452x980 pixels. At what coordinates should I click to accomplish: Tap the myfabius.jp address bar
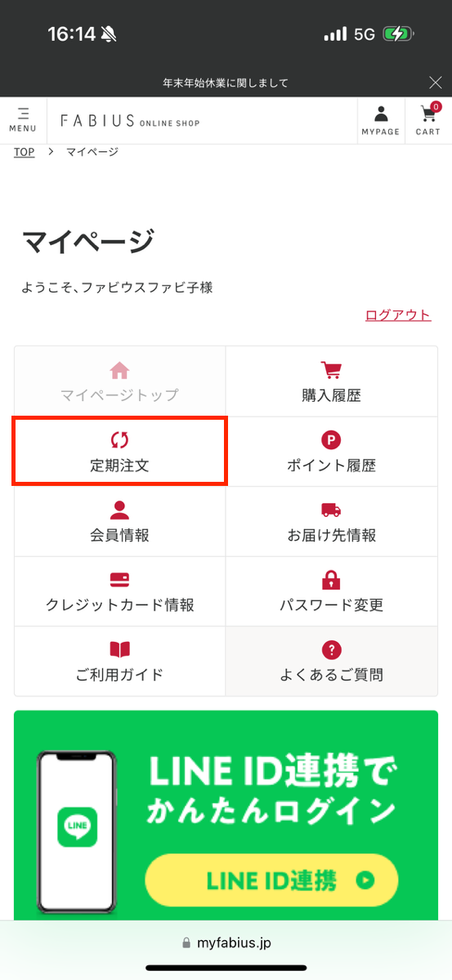point(226,942)
